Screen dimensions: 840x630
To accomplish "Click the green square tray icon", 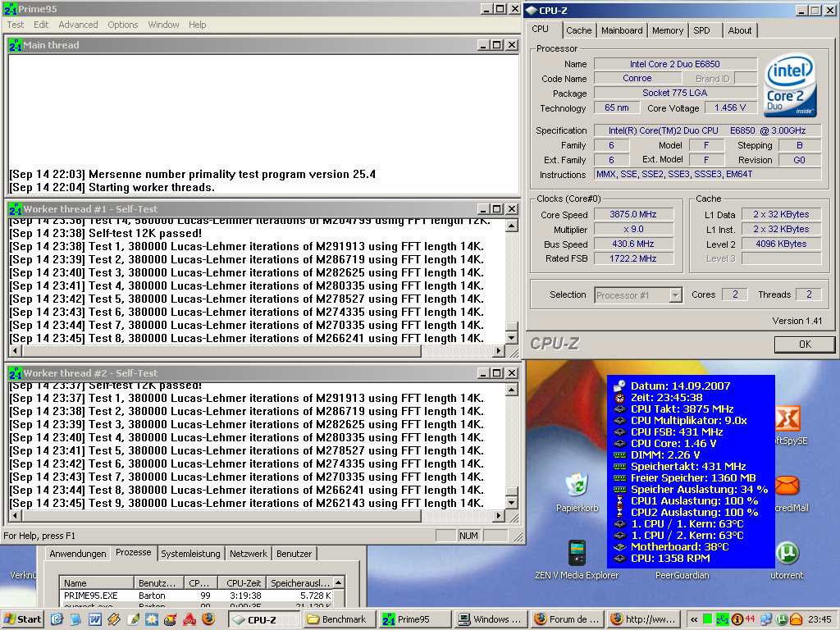I will pyautogui.click(x=707, y=619).
